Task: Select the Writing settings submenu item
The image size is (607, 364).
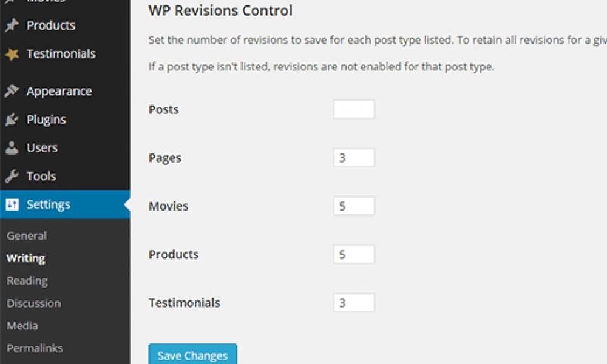Action: (x=26, y=258)
